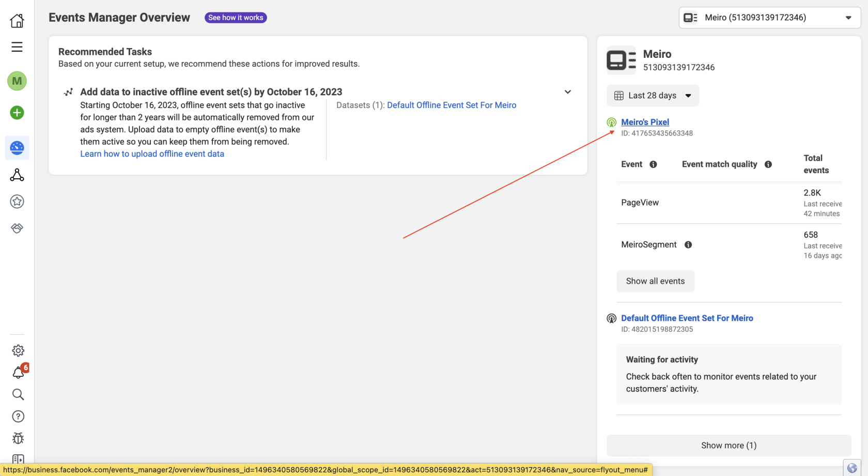The image size is (868, 476).
Task: Click the Event match quality column header
Action: pos(719,164)
